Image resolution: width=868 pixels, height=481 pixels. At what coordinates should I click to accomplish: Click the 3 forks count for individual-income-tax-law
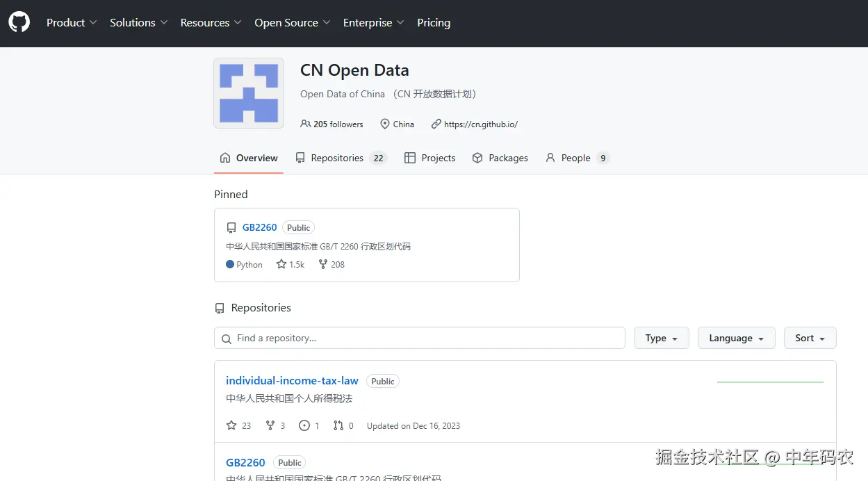pos(283,425)
